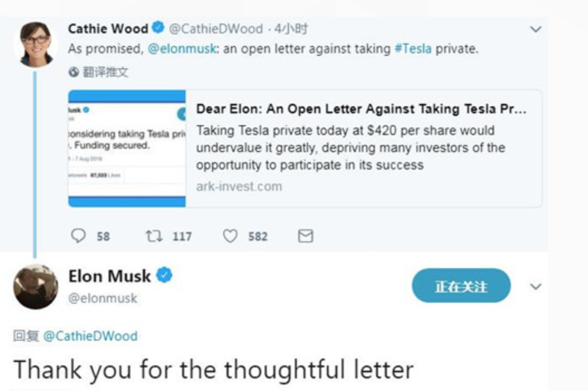Screen dimensions: 588x391
Task: Click the link card preview image
Action: click(x=127, y=148)
